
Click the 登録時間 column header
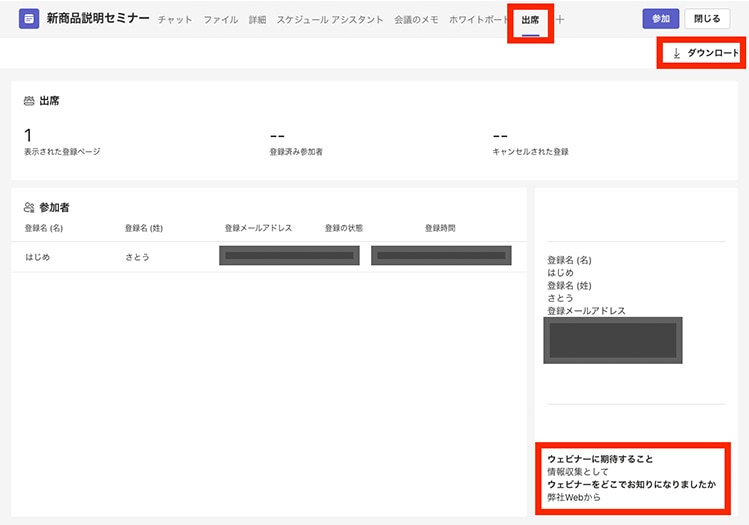coord(440,228)
